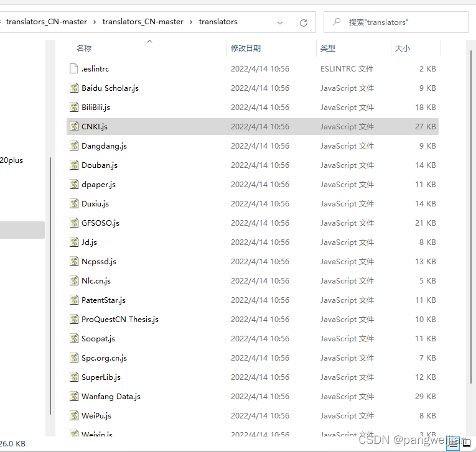Refresh the translators folder view
Screen dimensions: 476x452
click(x=304, y=23)
